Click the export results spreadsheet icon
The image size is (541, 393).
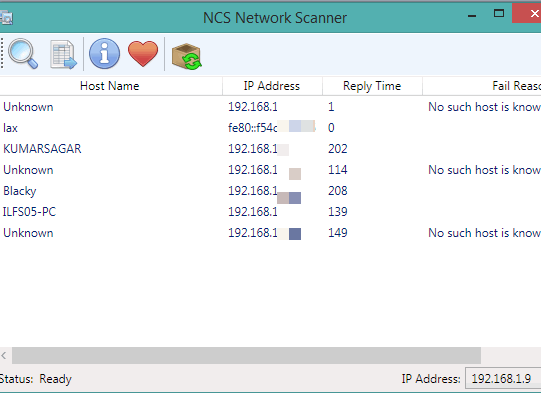[63, 55]
